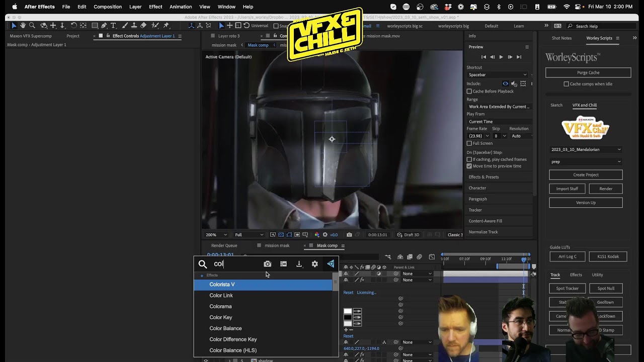Screen dimensions: 644x362
Task: Check If caching, play cached frames
Action: pyautogui.click(x=469, y=159)
